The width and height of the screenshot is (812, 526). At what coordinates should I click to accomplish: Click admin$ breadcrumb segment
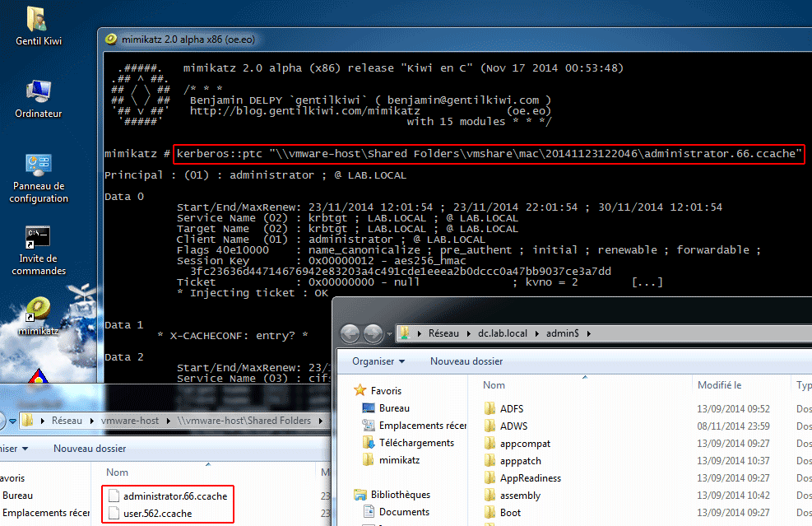click(x=563, y=333)
